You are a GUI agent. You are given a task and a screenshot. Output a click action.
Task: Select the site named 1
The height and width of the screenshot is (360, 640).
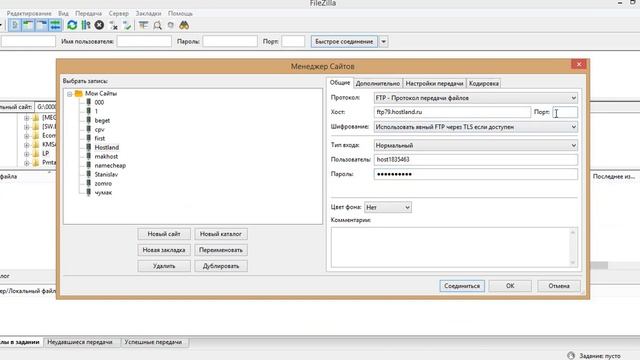point(96,111)
